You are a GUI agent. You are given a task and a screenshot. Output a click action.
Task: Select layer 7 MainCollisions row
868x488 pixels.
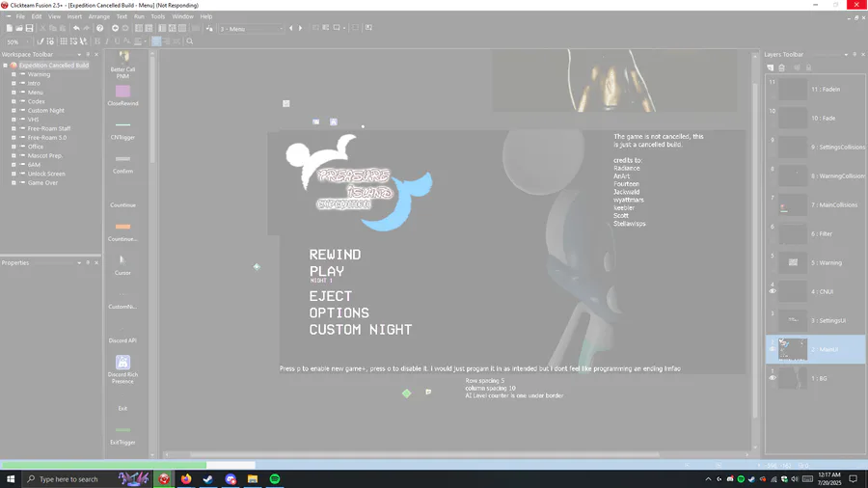815,204
